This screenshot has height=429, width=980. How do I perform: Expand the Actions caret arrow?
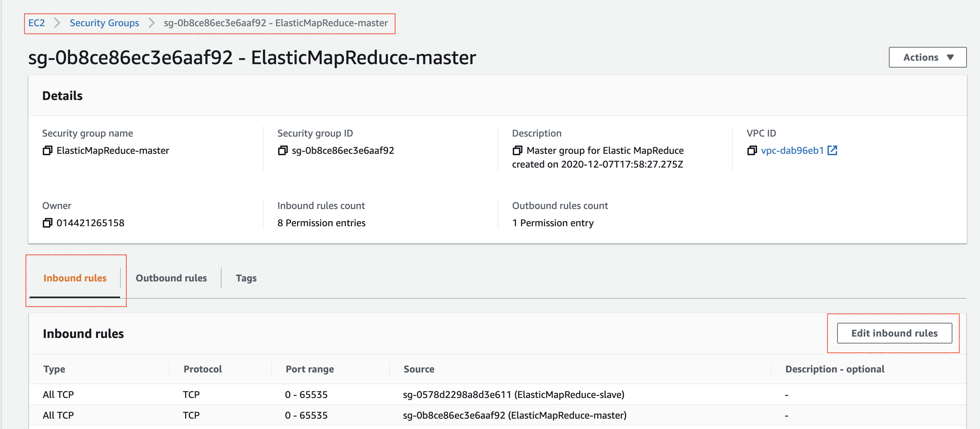tap(950, 57)
